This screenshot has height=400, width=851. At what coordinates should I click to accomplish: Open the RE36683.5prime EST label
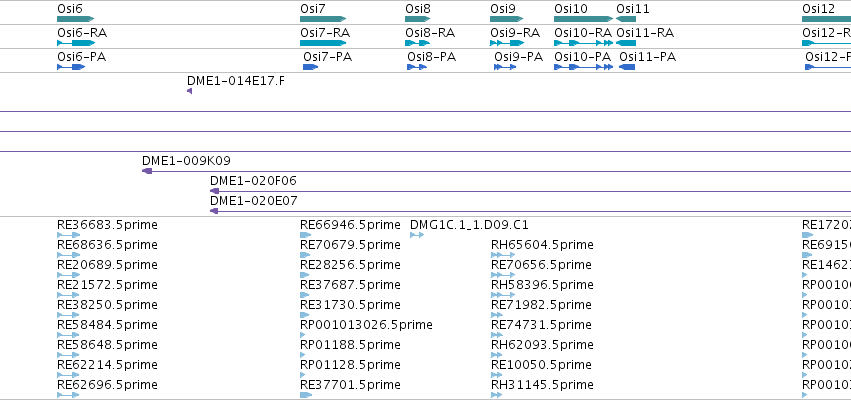(x=107, y=225)
